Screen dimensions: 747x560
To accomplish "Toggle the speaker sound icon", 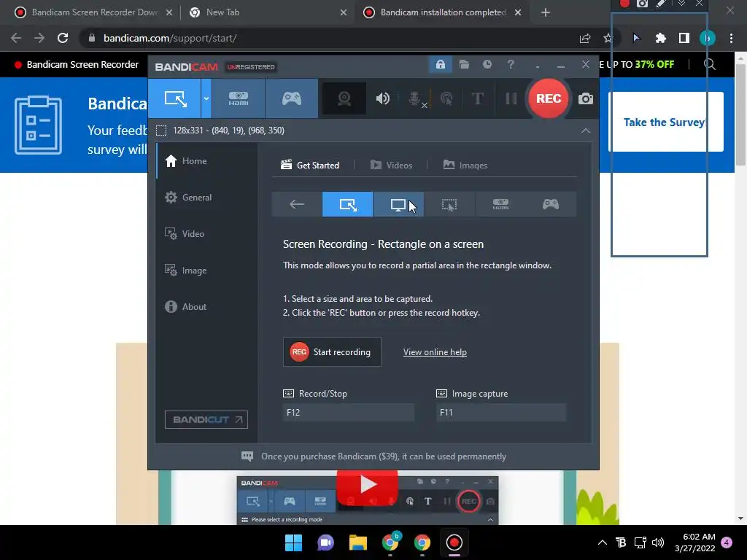I will pyautogui.click(x=382, y=98).
